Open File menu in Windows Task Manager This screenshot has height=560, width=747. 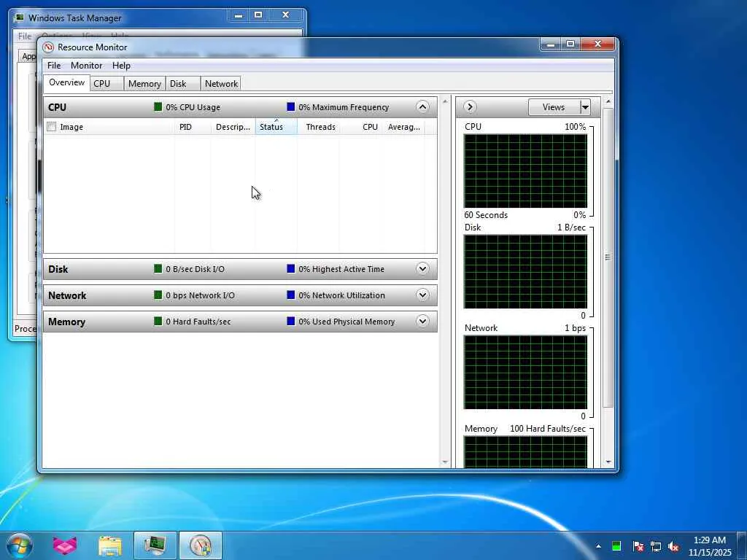click(24, 36)
